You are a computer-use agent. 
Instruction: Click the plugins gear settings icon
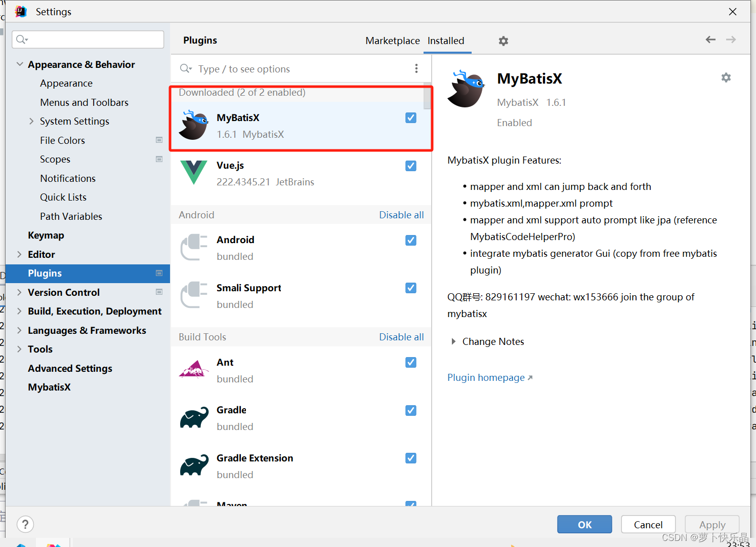click(503, 41)
